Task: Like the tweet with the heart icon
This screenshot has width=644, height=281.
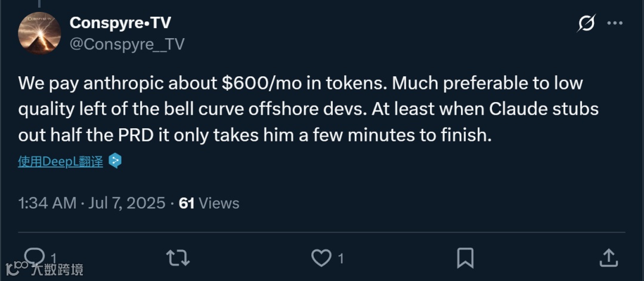Action: pos(321,258)
